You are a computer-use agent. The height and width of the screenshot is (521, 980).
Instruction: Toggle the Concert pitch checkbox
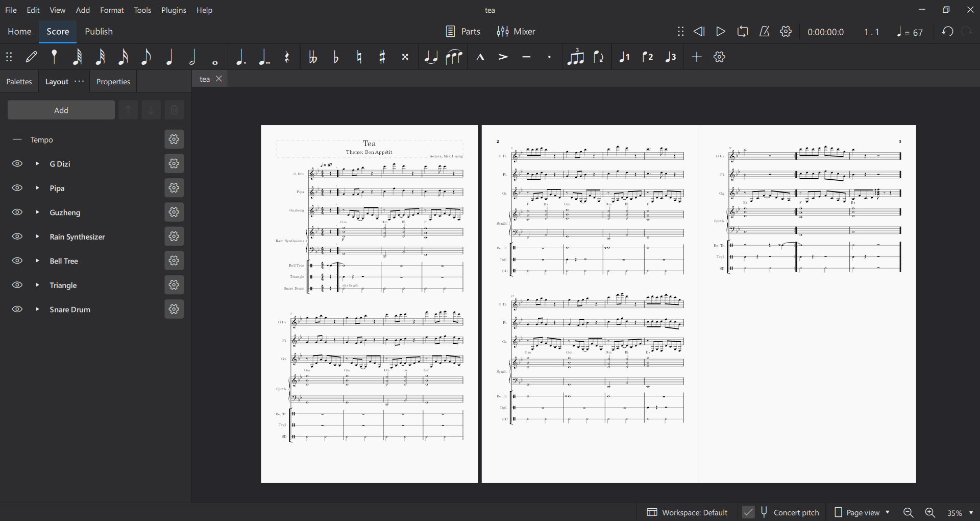pyautogui.click(x=748, y=512)
